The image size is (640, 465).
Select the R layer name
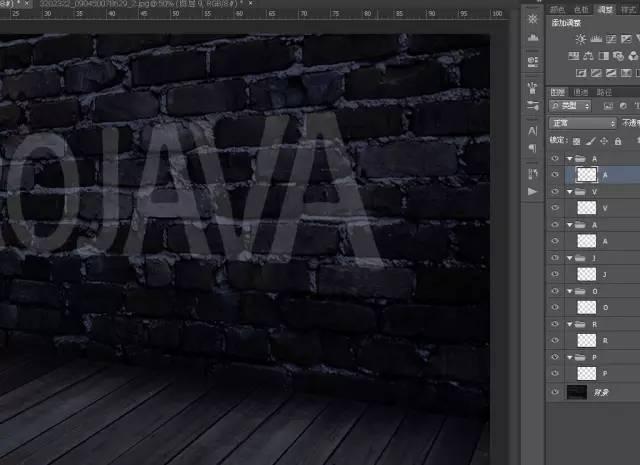coord(605,340)
